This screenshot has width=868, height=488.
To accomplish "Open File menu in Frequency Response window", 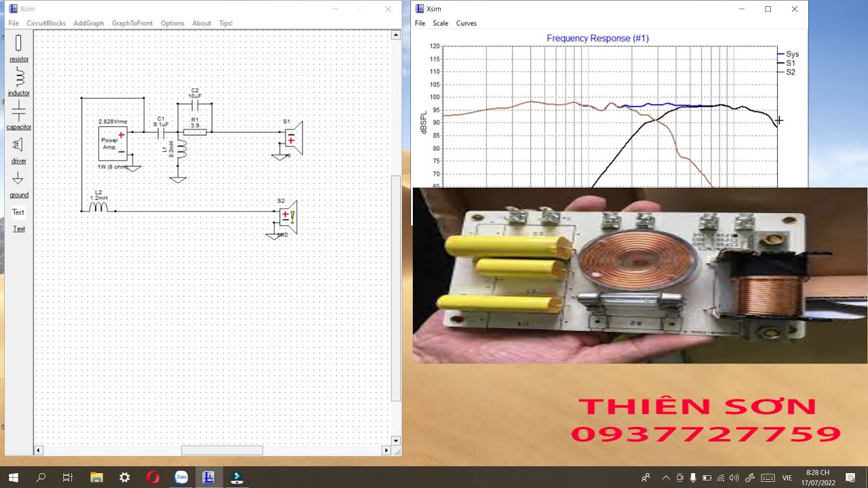I will [420, 23].
